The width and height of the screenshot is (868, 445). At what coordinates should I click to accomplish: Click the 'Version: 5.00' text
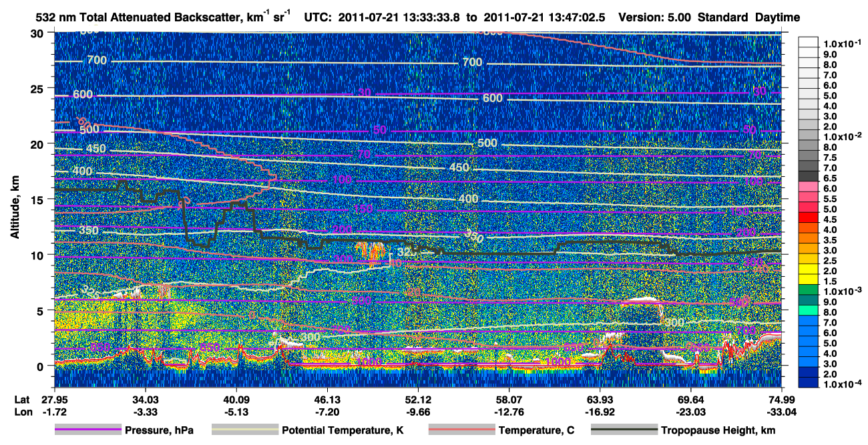[656, 17]
